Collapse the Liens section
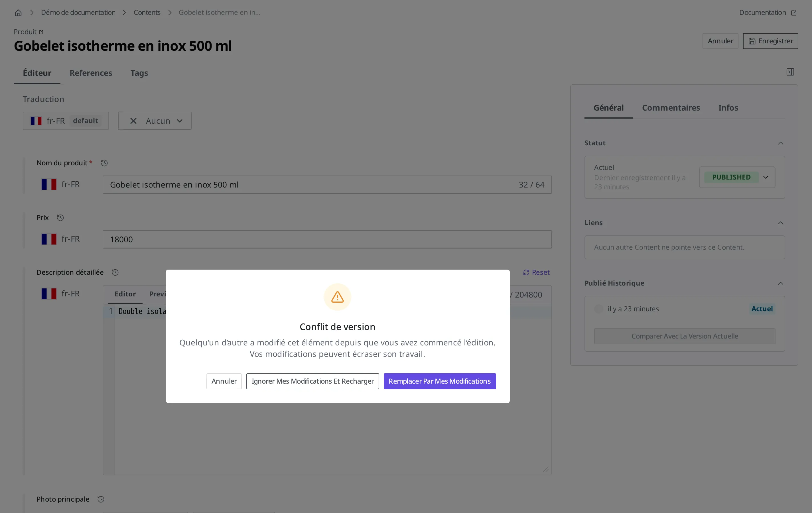 (780, 223)
